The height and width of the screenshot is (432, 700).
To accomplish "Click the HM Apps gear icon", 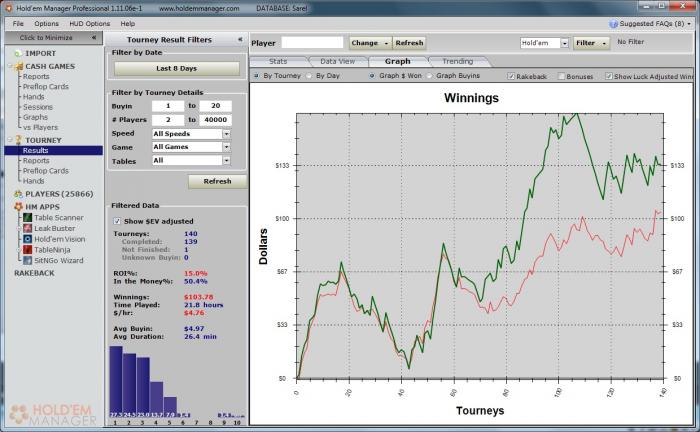I will 18,207.
